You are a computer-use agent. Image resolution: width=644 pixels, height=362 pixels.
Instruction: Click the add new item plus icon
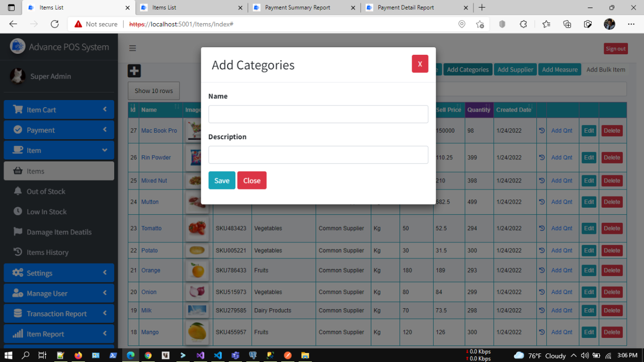pos(134,70)
